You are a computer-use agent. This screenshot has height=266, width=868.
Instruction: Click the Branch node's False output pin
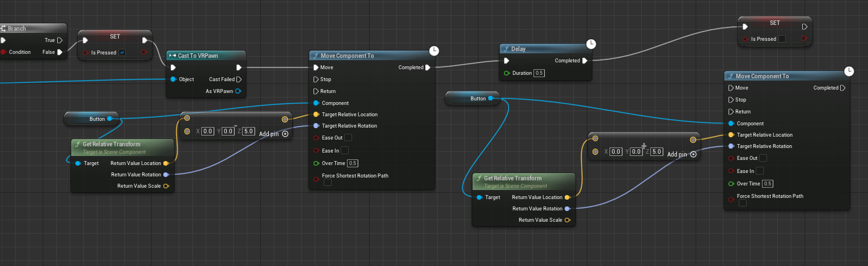(x=60, y=52)
